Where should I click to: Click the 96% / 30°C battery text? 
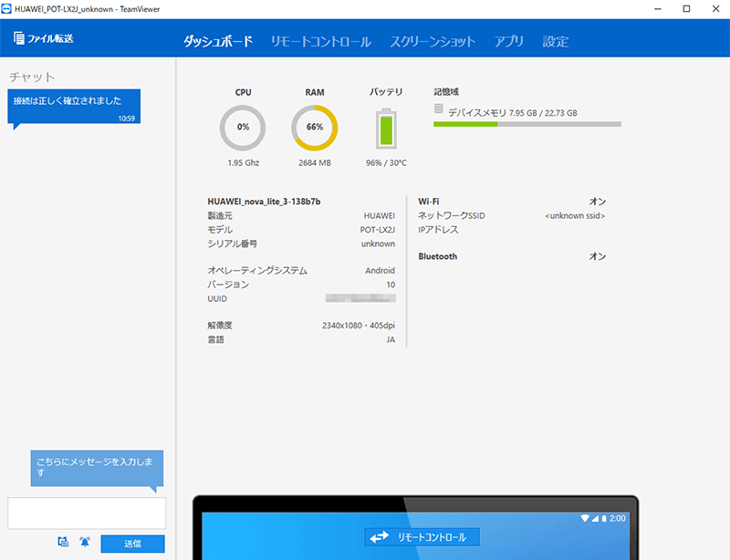click(386, 162)
